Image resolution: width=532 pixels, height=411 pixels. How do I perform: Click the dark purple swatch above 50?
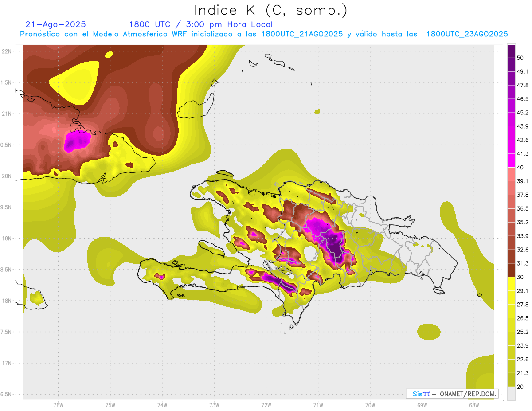(x=512, y=51)
